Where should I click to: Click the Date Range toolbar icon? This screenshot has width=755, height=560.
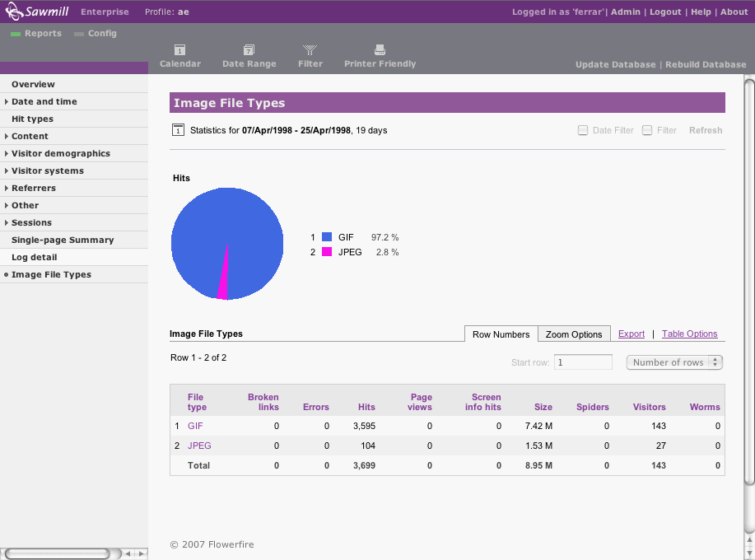[249, 50]
